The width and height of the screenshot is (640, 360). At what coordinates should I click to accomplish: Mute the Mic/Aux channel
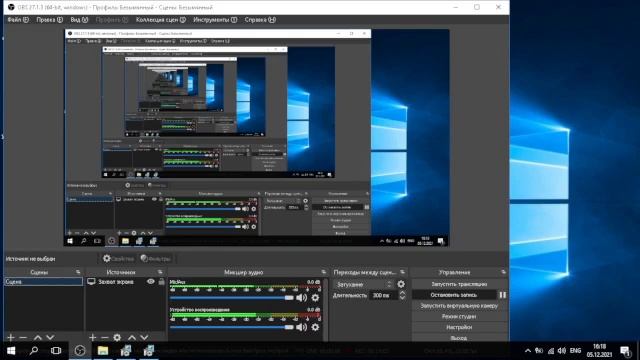click(x=302, y=298)
